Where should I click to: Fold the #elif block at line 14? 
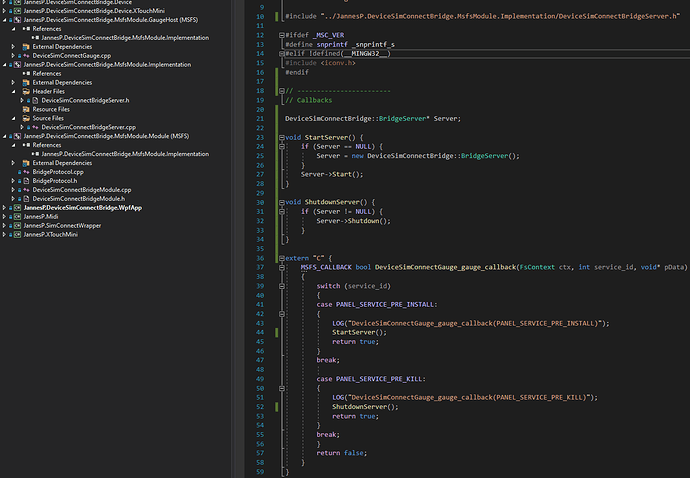pyautogui.click(x=282, y=54)
